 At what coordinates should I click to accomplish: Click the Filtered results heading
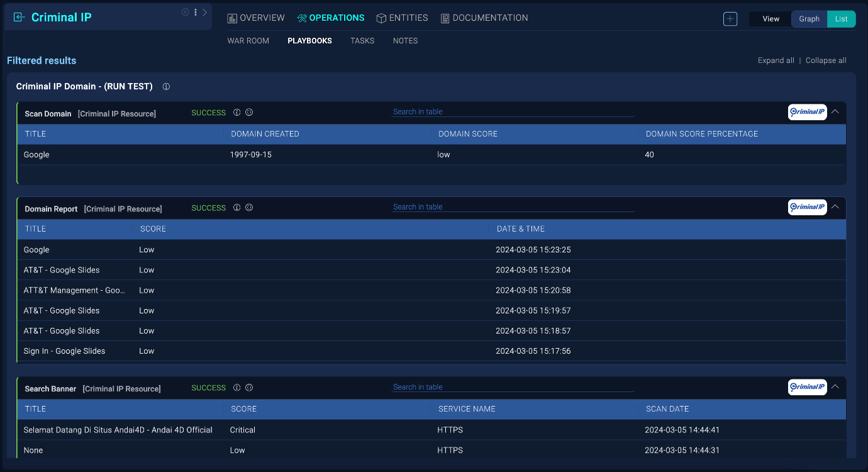click(x=42, y=60)
